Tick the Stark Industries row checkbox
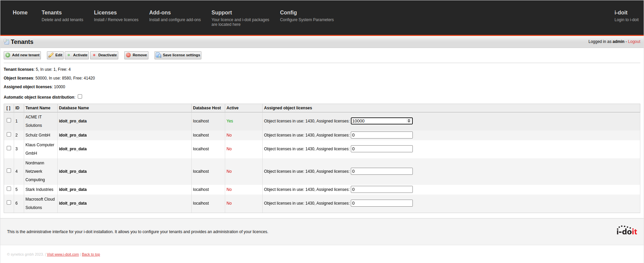Screen dimensions: 644x263 (9, 189)
